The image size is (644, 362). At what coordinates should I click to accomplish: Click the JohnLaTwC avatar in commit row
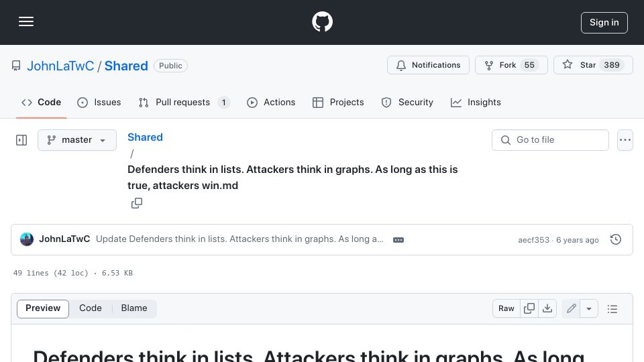tap(27, 239)
